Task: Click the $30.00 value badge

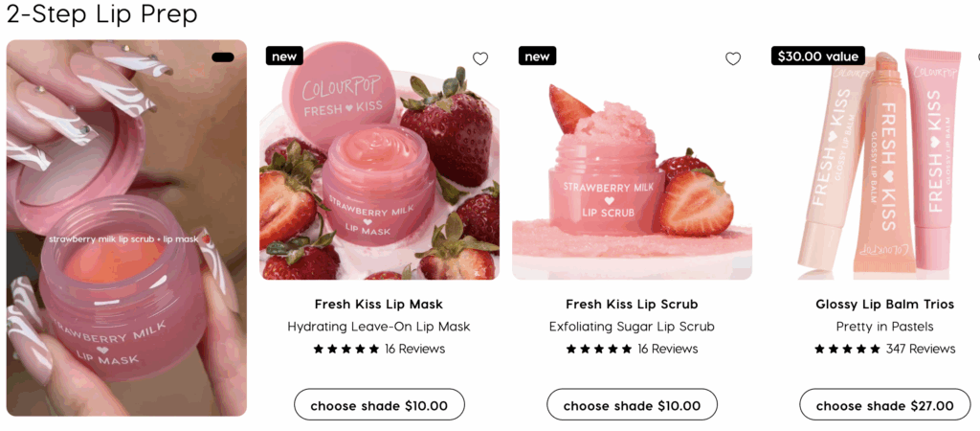Action: click(x=818, y=57)
